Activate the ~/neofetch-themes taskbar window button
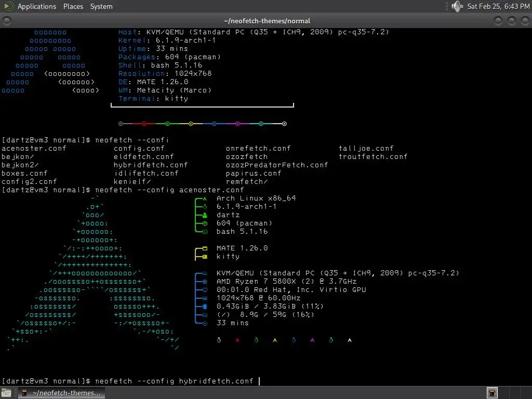This screenshot has height=399, width=532. coord(62,393)
